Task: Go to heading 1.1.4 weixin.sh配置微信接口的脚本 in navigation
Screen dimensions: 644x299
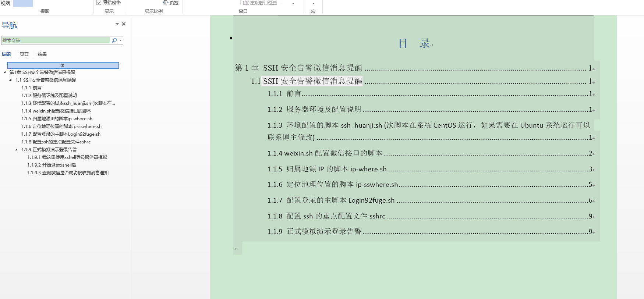Action: tap(56, 111)
